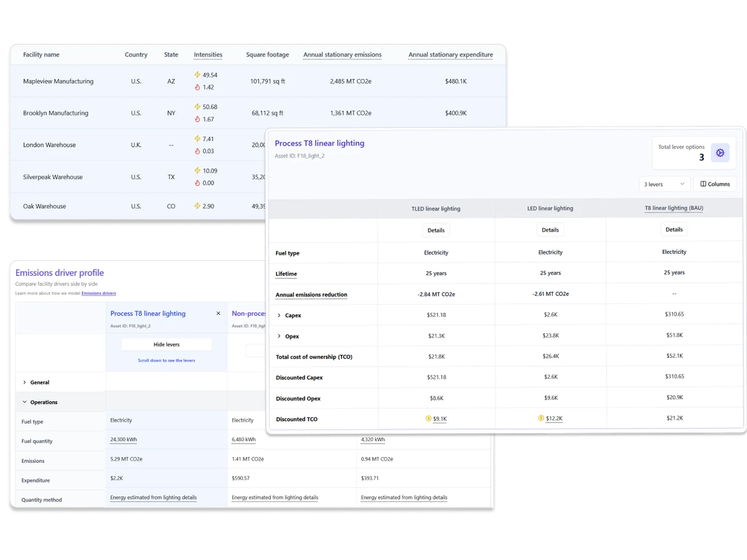Open the 24,300 kWh fuel quantity link

123,439
